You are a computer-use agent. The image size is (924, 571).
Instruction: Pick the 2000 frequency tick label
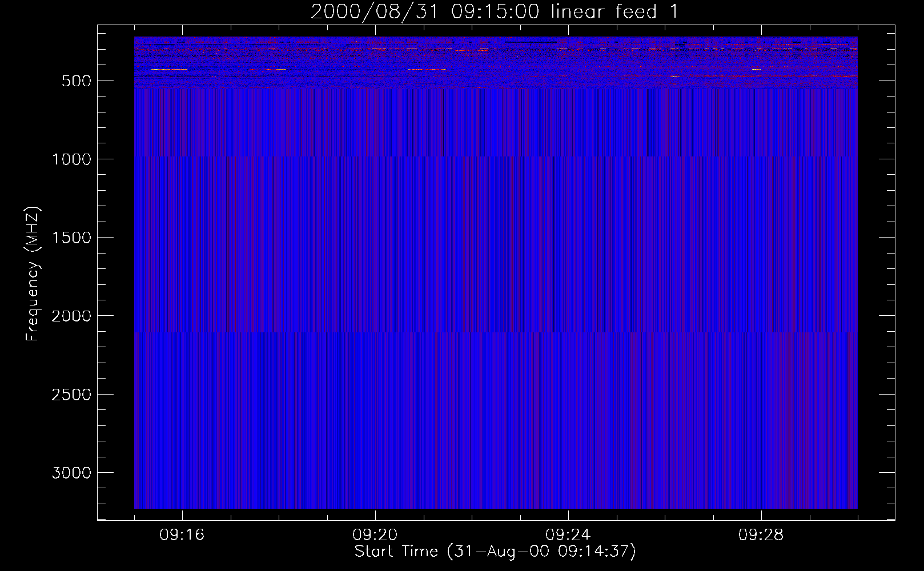point(71,316)
